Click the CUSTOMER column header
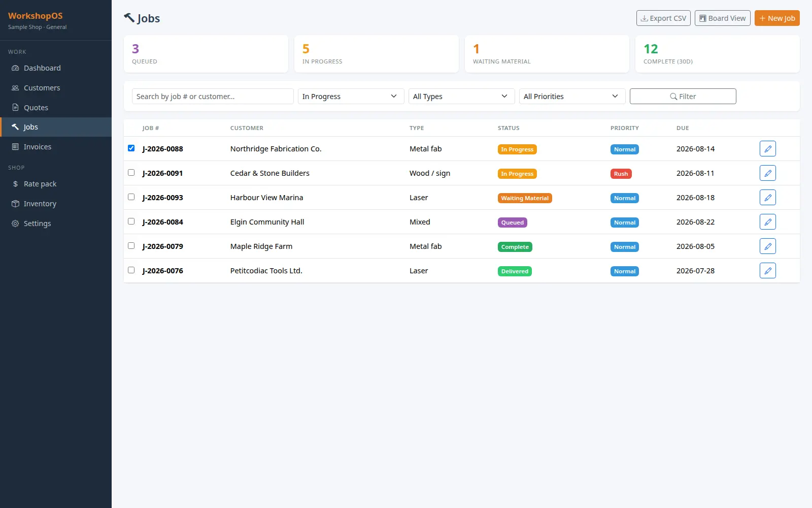This screenshot has width=812, height=508. (247, 128)
